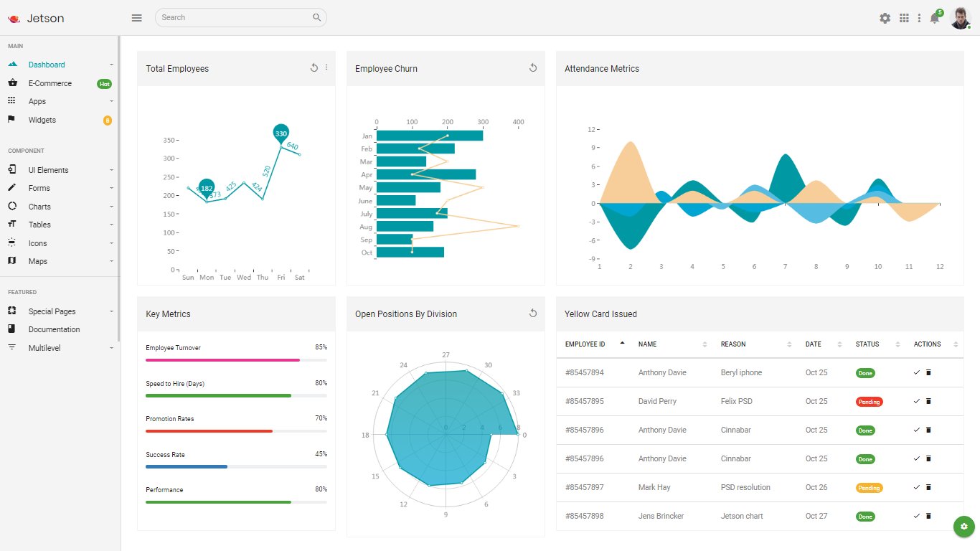Open more options on Total Employees card
Image resolution: width=980 pixels, height=551 pixels.
(x=326, y=67)
